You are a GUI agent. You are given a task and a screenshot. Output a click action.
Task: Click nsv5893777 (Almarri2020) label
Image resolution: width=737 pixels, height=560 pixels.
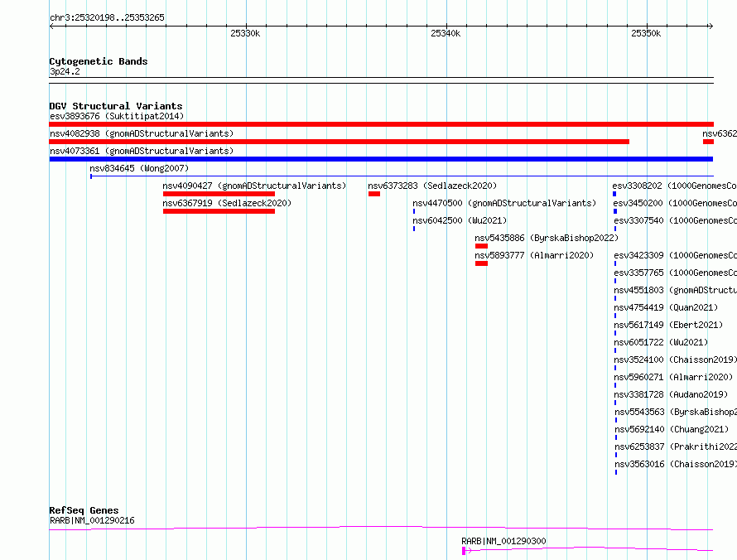tap(534, 255)
